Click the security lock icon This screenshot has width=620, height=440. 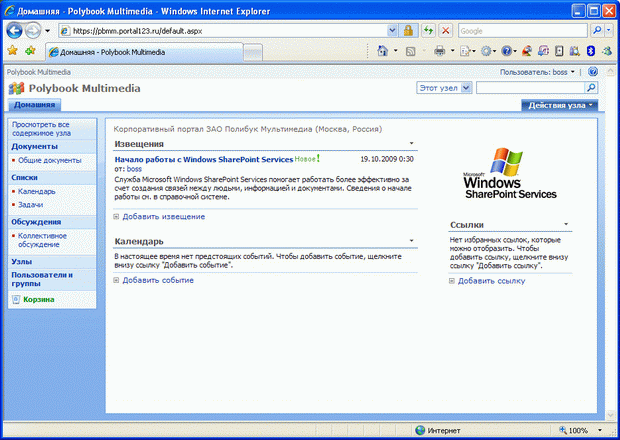point(408,31)
